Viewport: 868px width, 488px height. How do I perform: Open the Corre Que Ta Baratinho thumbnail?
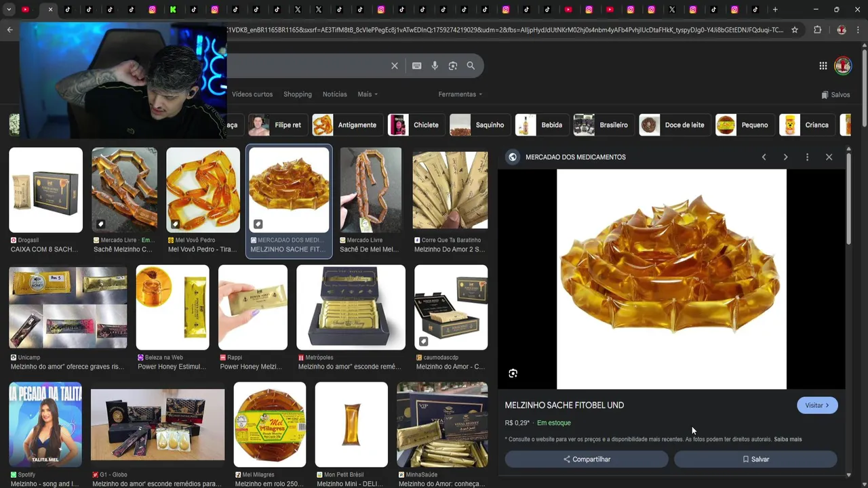pos(450,190)
